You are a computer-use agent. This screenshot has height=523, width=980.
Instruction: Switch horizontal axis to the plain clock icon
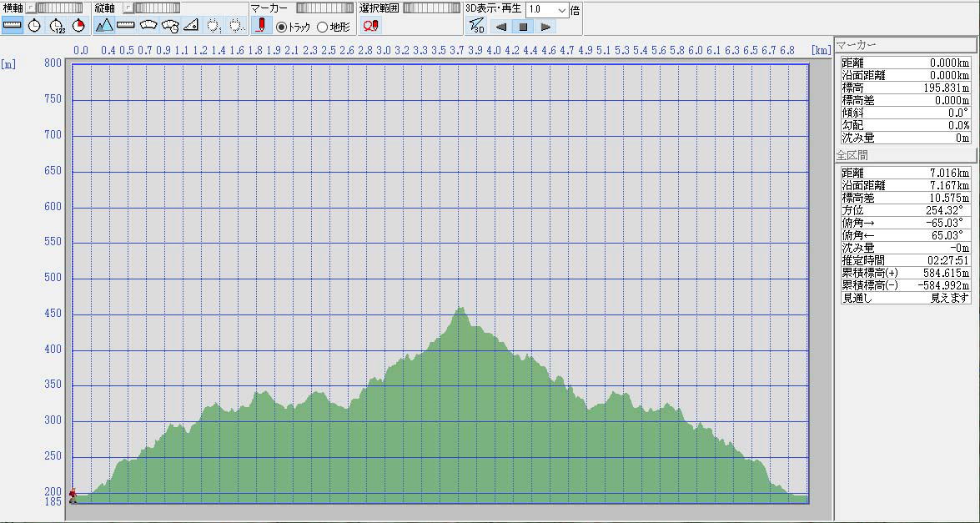point(34,25)
